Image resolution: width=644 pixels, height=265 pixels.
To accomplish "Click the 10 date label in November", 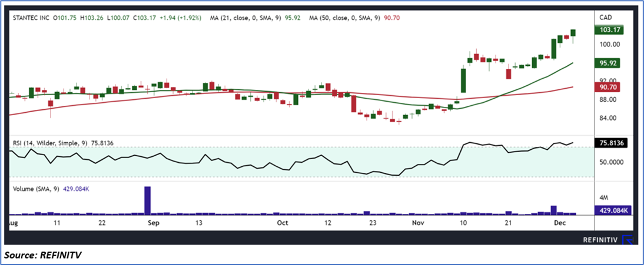I will [x=463, y=223].
